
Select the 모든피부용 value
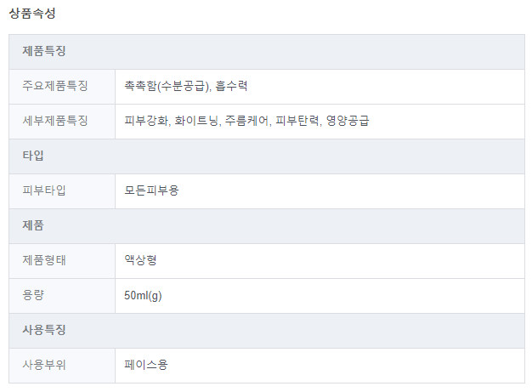[x=151, y=190]
